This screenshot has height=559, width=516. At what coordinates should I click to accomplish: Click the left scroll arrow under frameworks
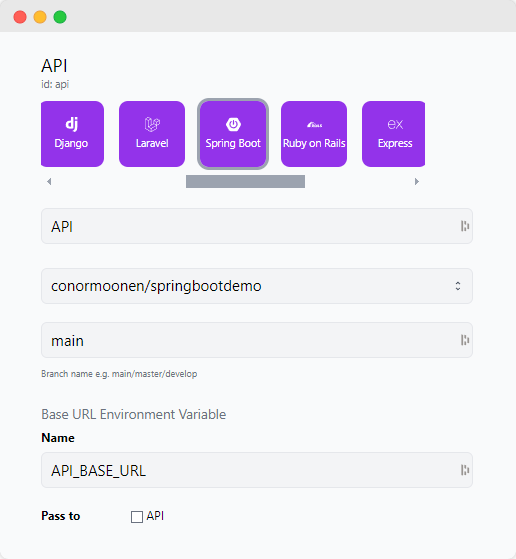[x=49, y=181]
